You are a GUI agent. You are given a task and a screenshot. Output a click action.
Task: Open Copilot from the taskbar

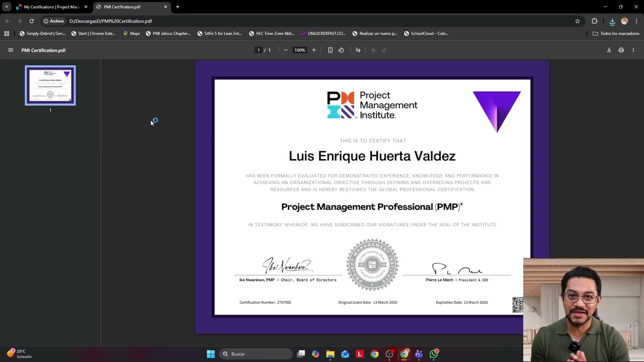tap(315, 354)
